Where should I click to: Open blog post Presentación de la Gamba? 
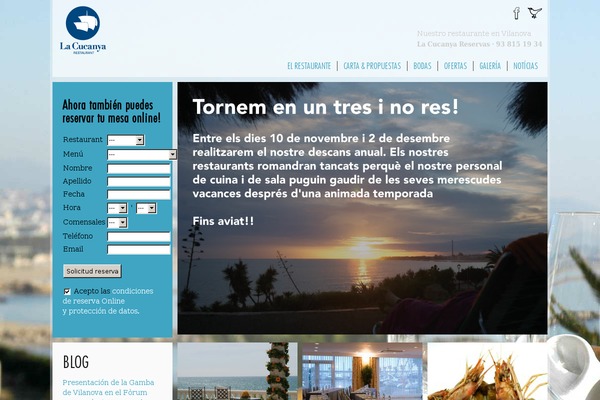[108, 387]
